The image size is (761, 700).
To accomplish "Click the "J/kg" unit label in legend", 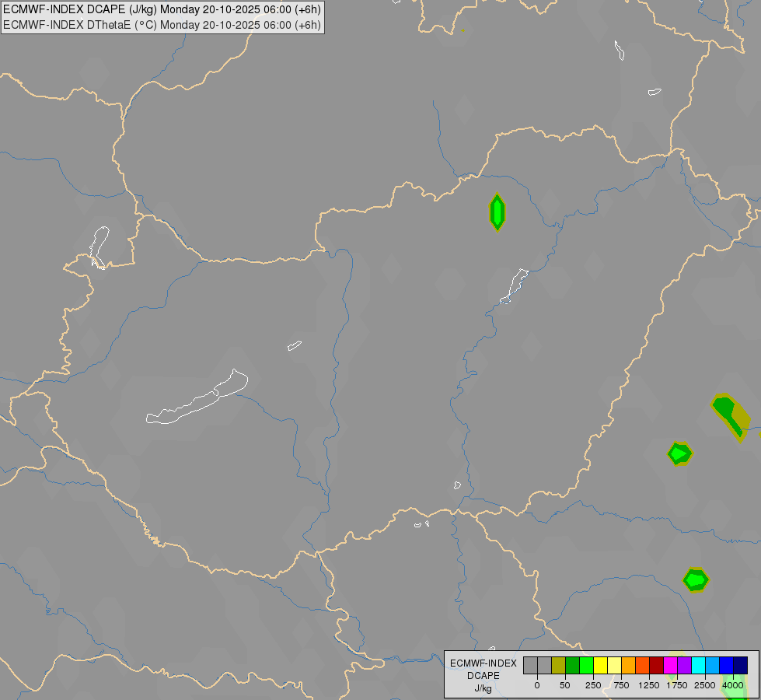I will [x=483, y=689].
